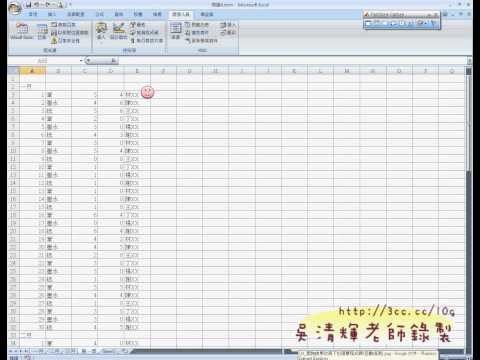This screenshot has height=360, width=480.
Task: Toggle Design Mode (設計模式)
Action: point(119,31)
